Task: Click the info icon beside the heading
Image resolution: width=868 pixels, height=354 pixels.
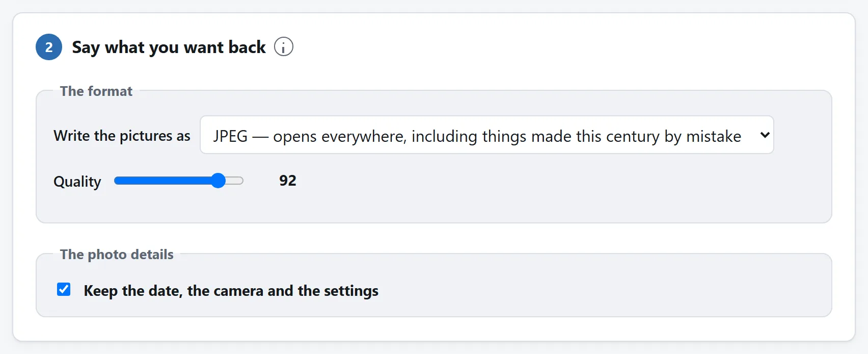Action: (x=284, y=47)
